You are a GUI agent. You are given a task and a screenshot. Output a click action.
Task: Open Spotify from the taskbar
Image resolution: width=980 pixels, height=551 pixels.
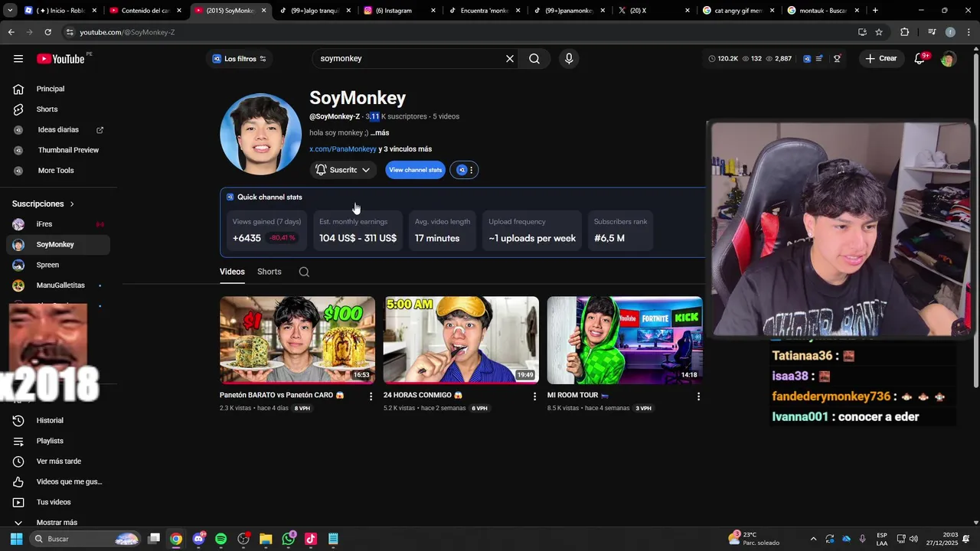[x=220, y=539]
